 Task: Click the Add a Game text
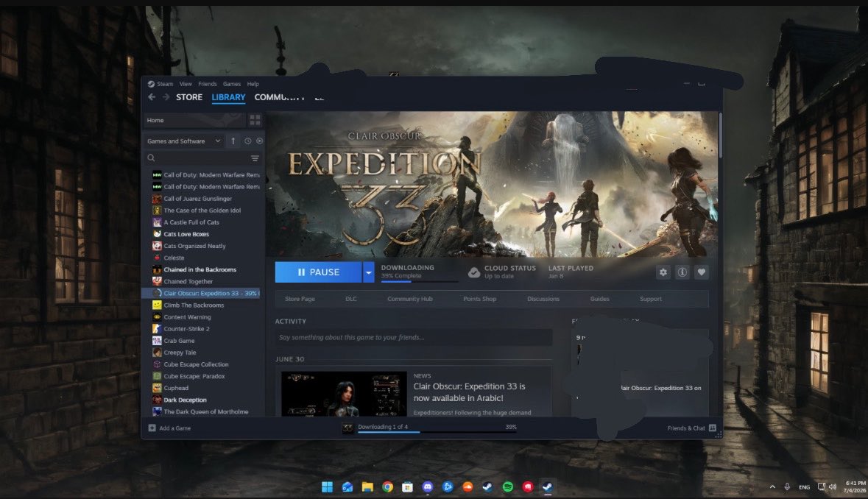[x=175, y=428]
